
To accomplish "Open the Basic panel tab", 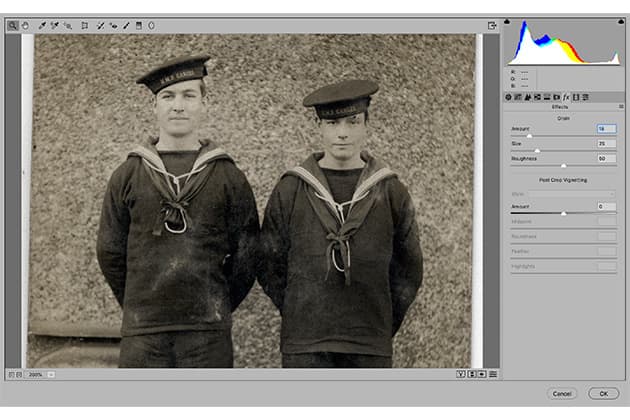I will point(508,97).
